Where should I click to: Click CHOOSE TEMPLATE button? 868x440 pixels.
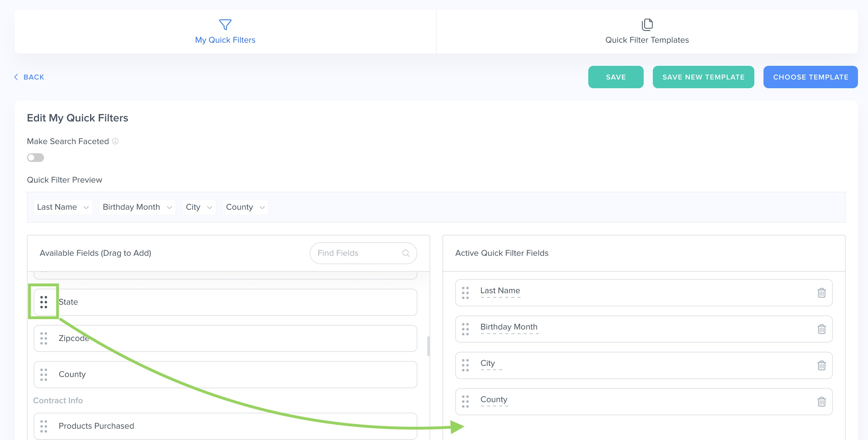click(810, 77)
